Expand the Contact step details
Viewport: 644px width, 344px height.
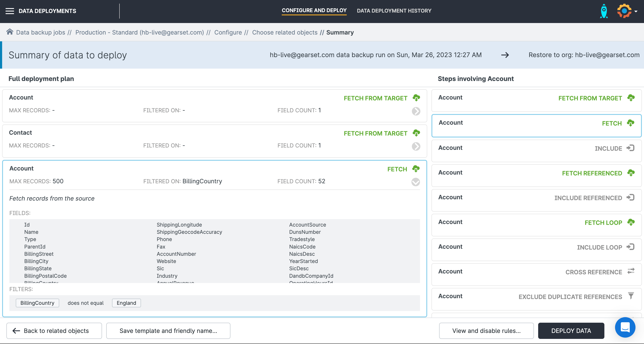416,146
